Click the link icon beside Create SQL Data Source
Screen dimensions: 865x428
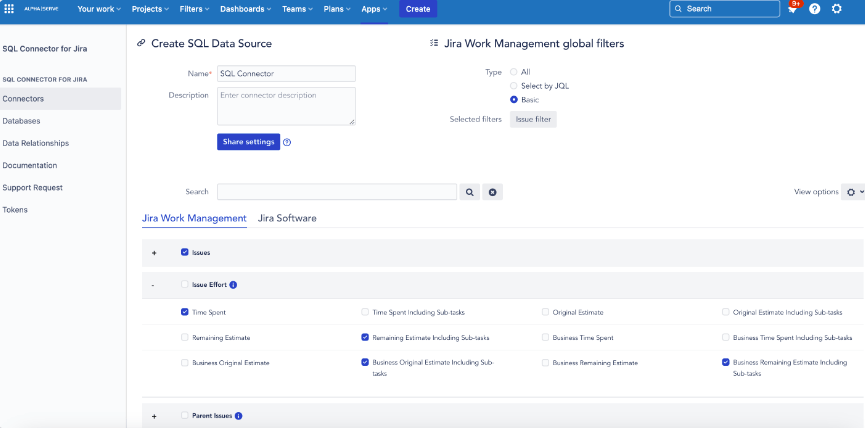141,44
